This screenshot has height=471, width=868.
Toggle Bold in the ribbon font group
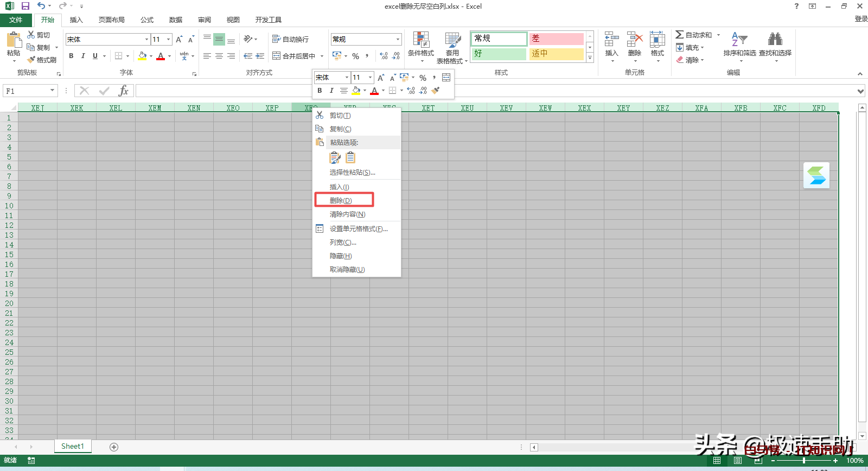coord(71,56)
